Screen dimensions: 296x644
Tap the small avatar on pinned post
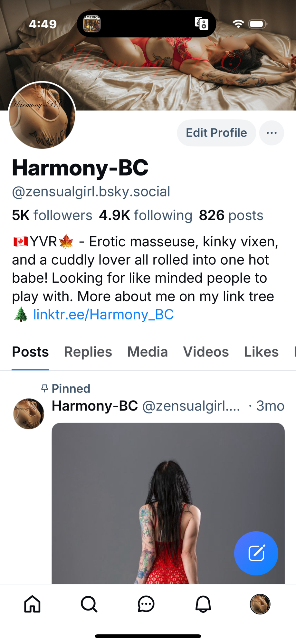pos(29,414)
